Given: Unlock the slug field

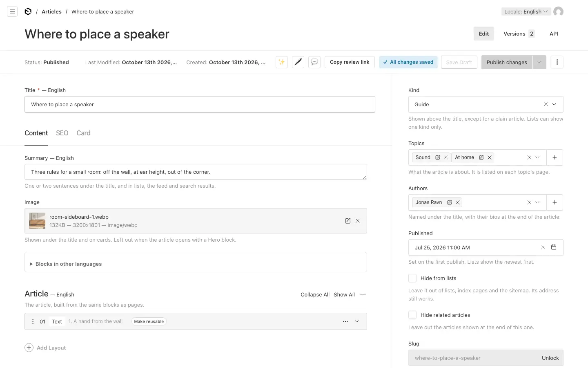Looking at the screenshot, I should (x=550, y=358).
